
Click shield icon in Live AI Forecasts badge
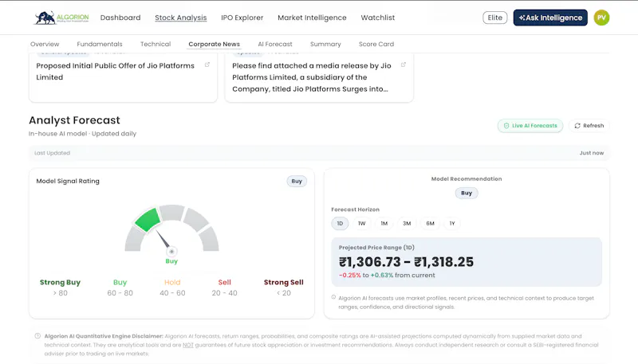(506, 126)
